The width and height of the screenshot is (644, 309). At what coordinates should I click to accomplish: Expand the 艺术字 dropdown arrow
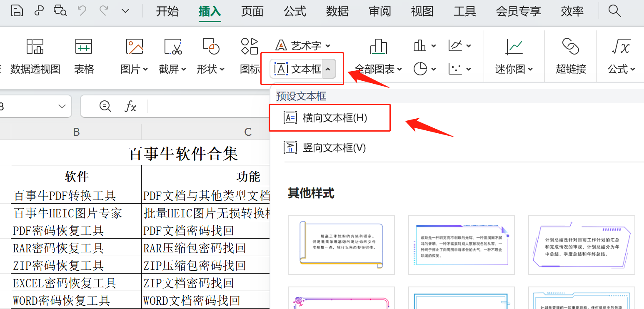328,45
